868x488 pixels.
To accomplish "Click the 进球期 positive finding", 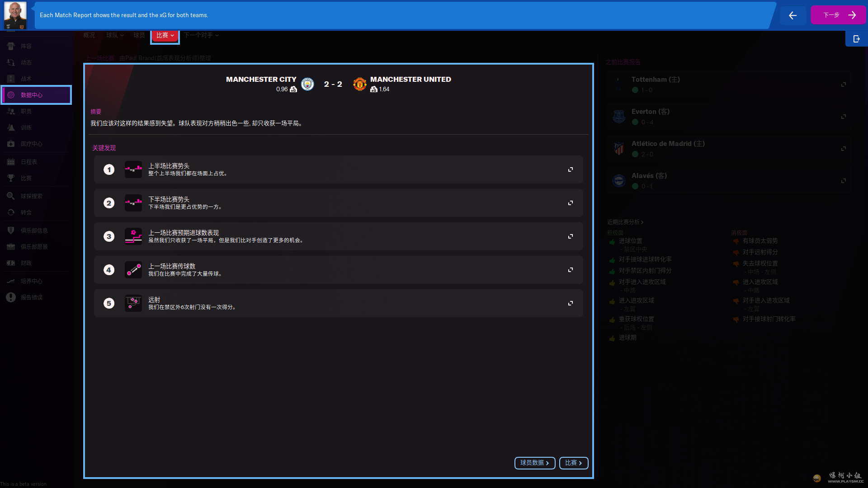I will 627,338.
